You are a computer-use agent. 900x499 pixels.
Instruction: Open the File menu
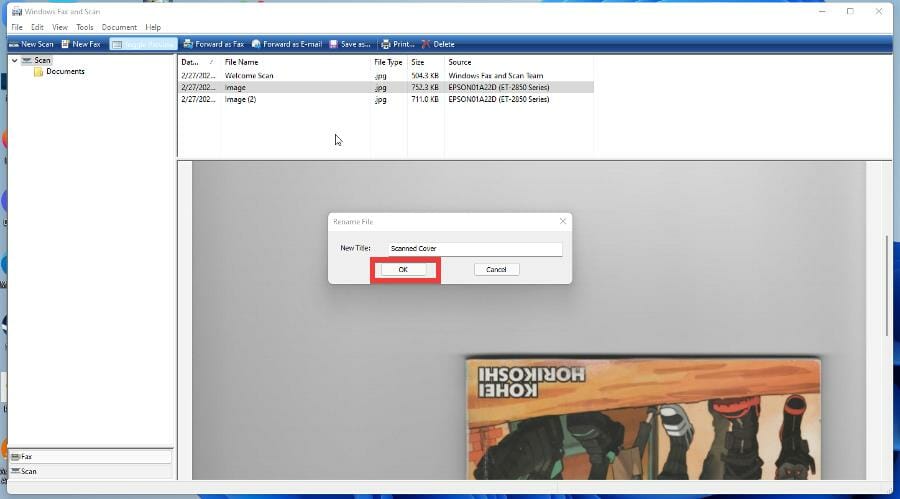(x=17, y=27)
